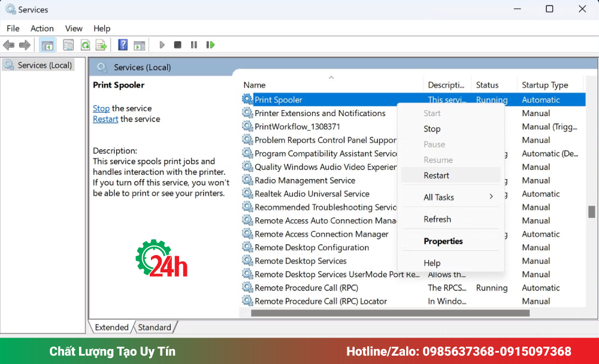Click the Pause Service toolbar icon
Viewport: 599px width, 364px height.
click(x=194, y=45)
